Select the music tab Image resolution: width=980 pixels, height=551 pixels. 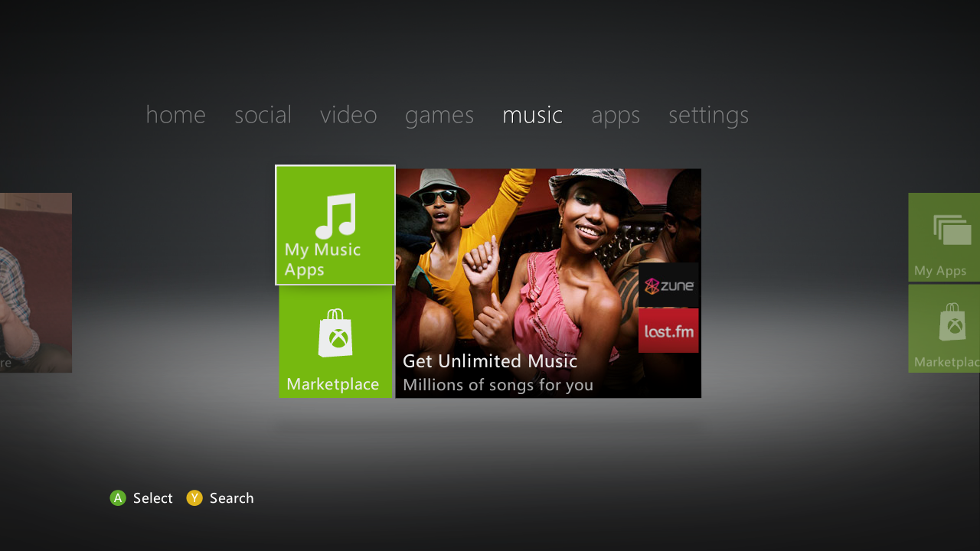(532, 115)
